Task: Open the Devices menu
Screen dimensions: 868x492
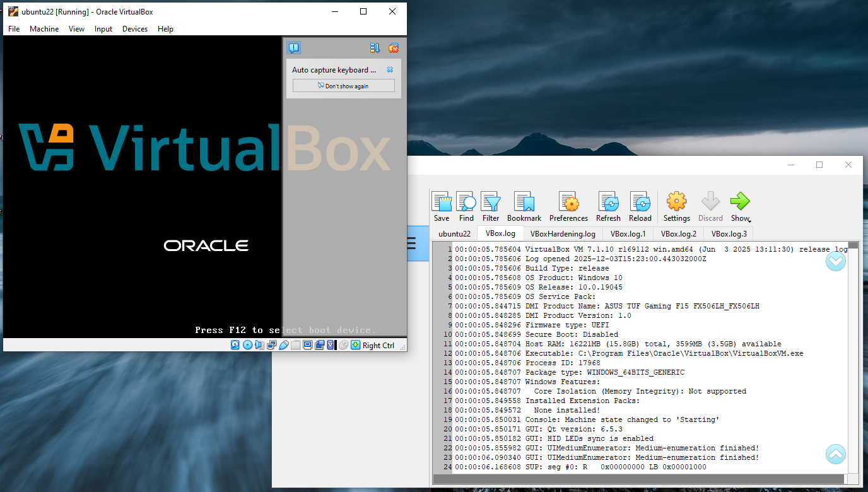Action: click(x=134, y=29)
